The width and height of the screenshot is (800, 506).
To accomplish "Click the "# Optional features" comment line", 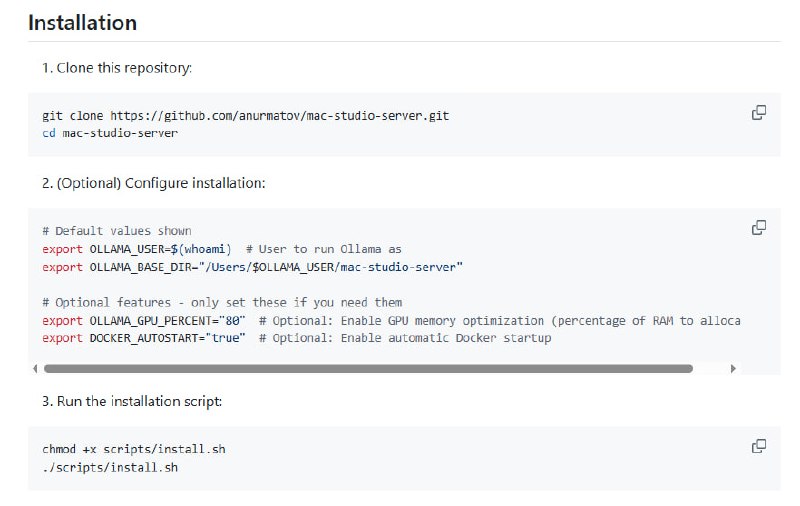I will pyautogui.click(x=222, y=302).
